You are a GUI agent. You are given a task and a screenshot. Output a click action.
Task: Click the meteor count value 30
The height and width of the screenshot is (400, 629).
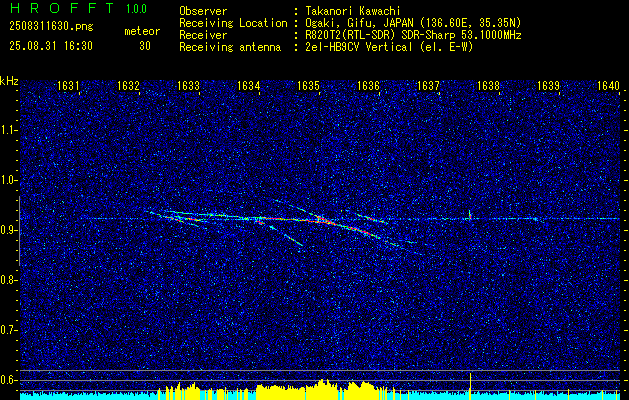[x=145, y=46]
